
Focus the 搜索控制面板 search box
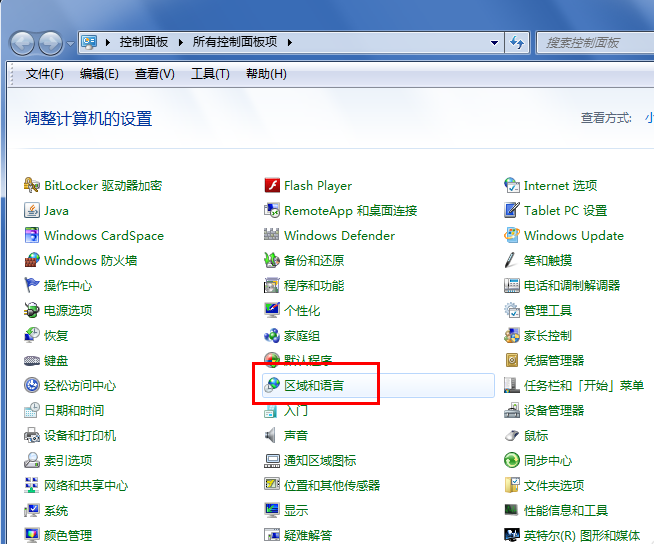596,43
